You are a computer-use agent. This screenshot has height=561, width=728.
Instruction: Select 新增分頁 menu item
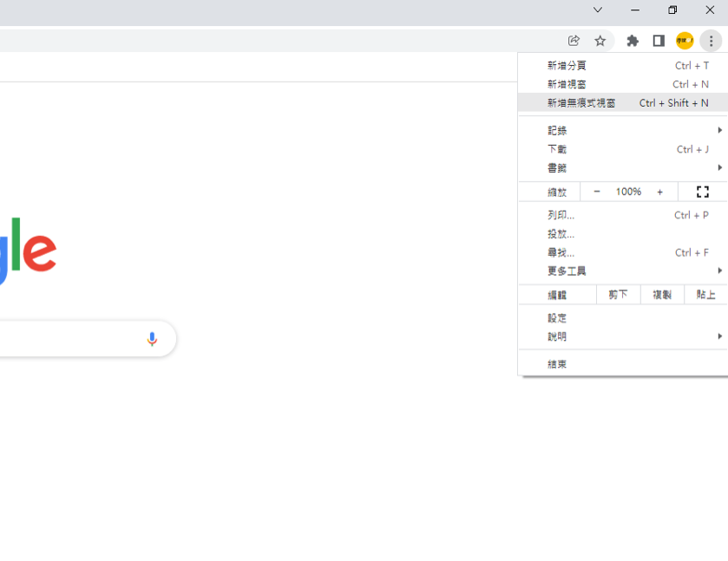623,65
